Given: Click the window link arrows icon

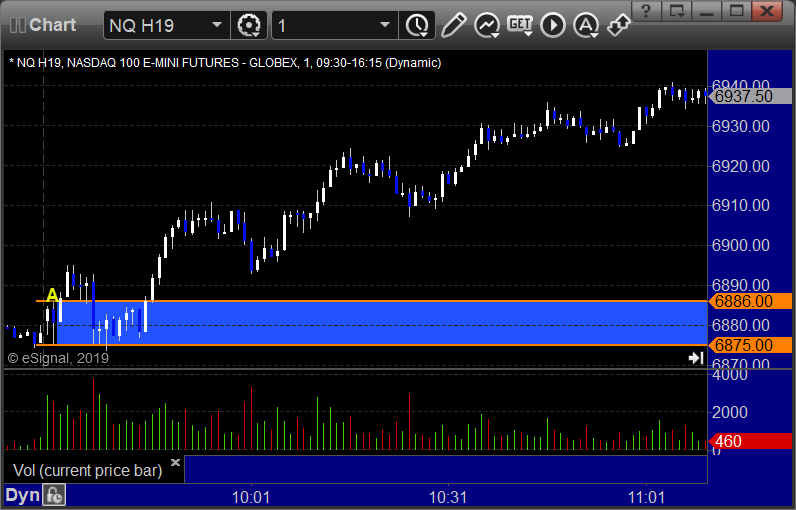Looking at the screenshot, I should (618, 25).
